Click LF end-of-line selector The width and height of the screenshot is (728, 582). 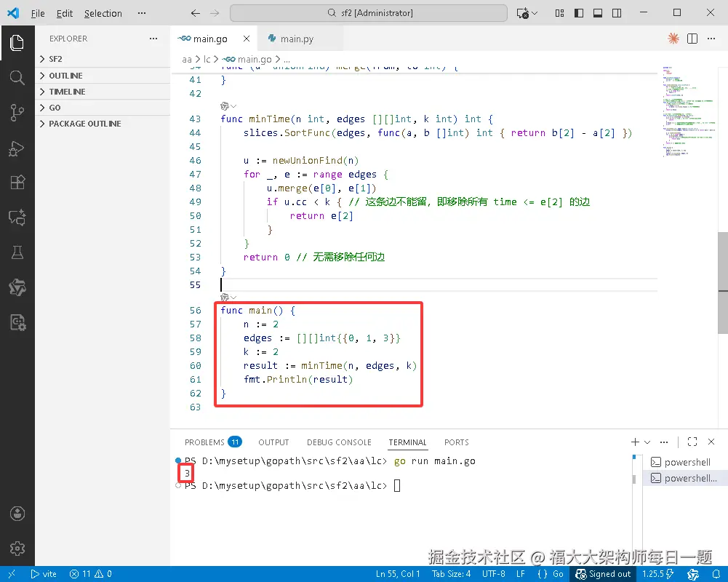click(x=521, y=574)
